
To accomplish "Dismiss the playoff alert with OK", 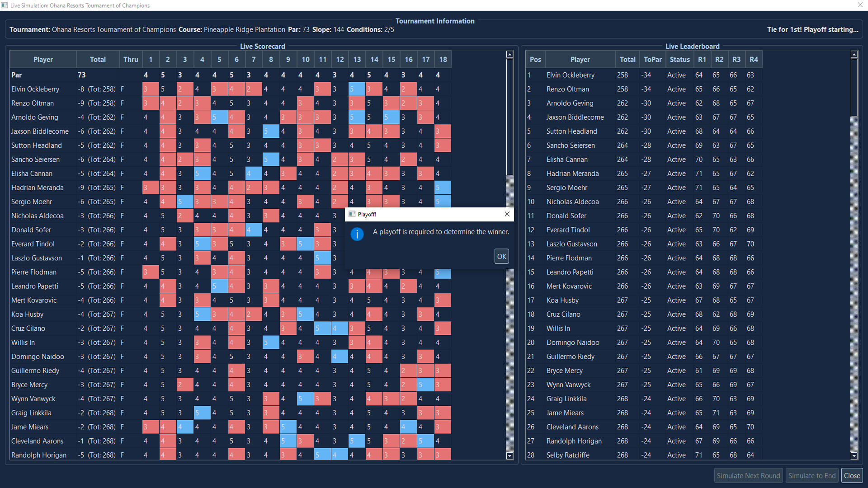I will click(x=501, y=256).
